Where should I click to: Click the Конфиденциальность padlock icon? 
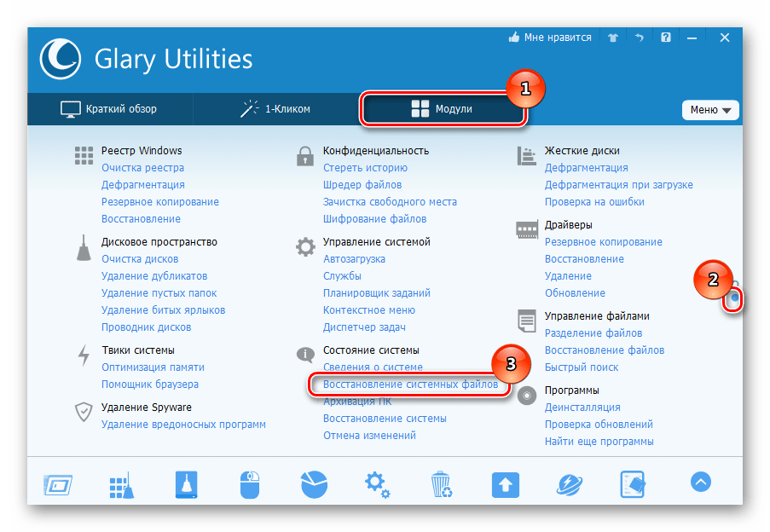click(305, 156)
